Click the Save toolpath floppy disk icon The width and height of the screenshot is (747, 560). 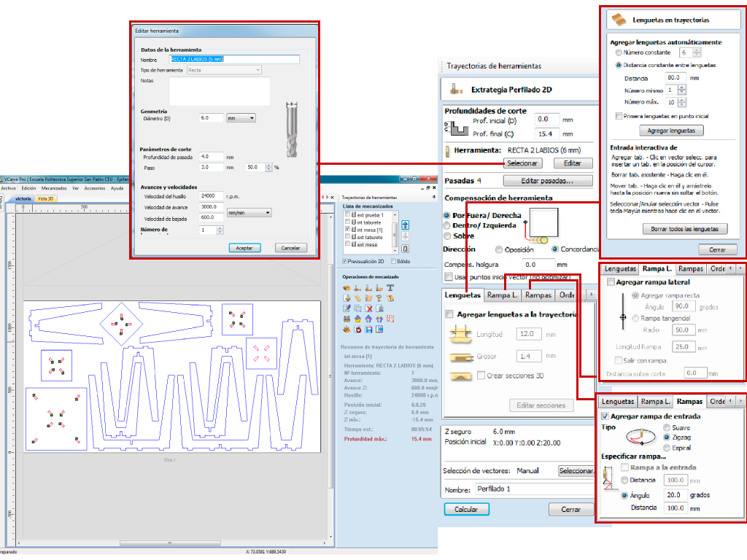368,329
